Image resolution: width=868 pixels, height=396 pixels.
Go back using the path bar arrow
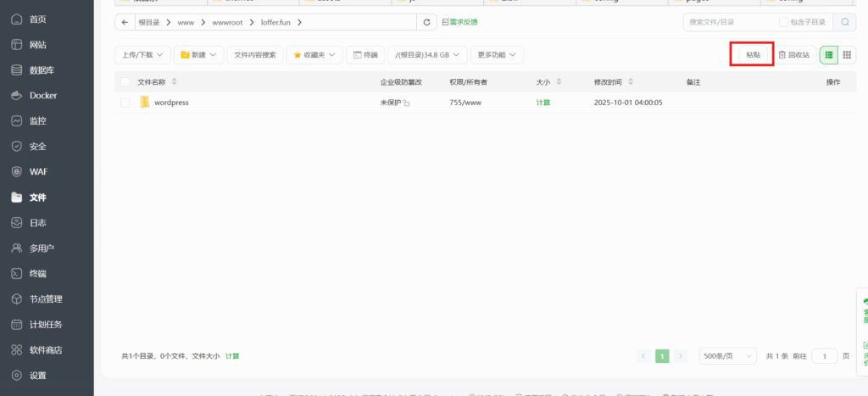click(x=125, y=22)
